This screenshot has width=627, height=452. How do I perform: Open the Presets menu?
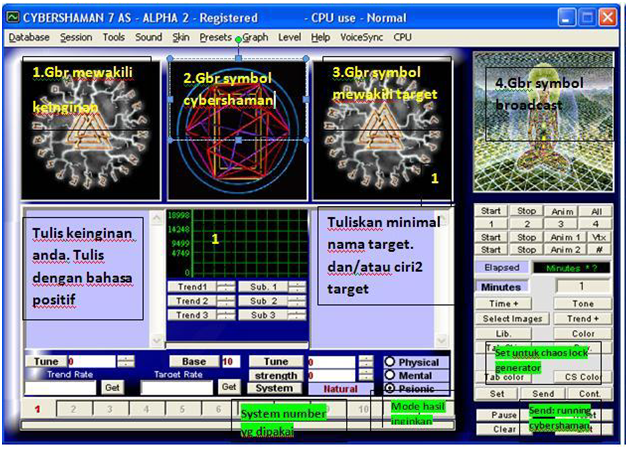coord(216,38)
